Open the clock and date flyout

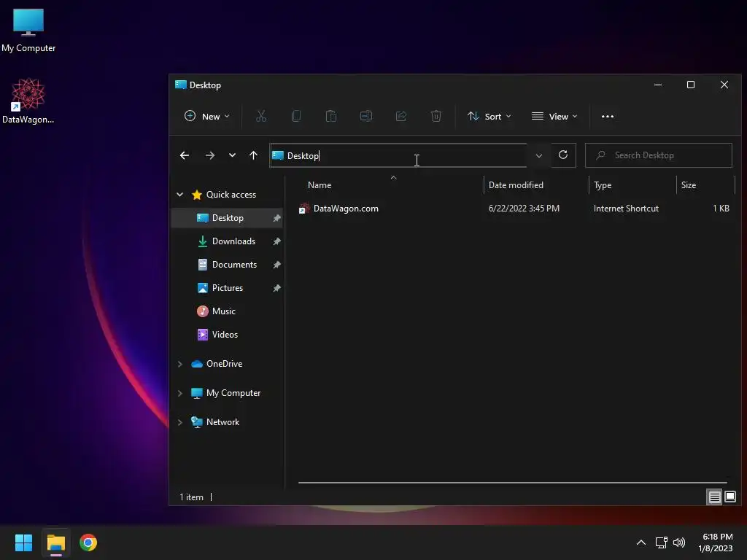click(716, 542)
